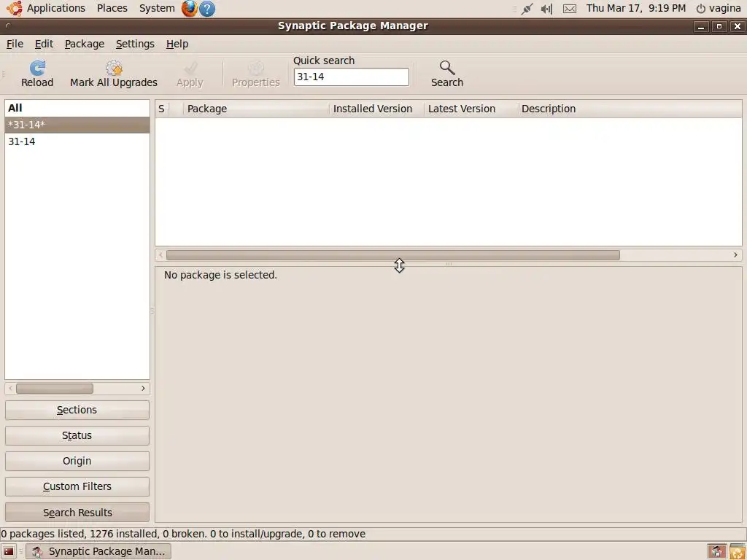Click left arrow of package list scrollbar

coord(160,255)
